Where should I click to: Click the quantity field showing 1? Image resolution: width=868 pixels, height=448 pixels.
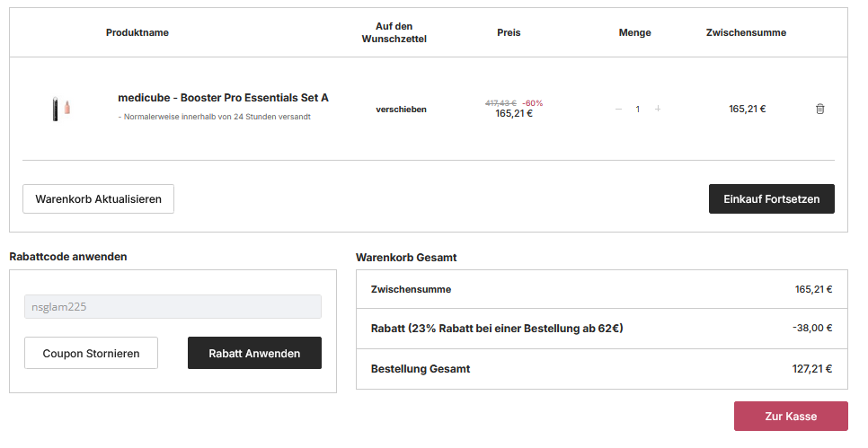click(638, 109)
